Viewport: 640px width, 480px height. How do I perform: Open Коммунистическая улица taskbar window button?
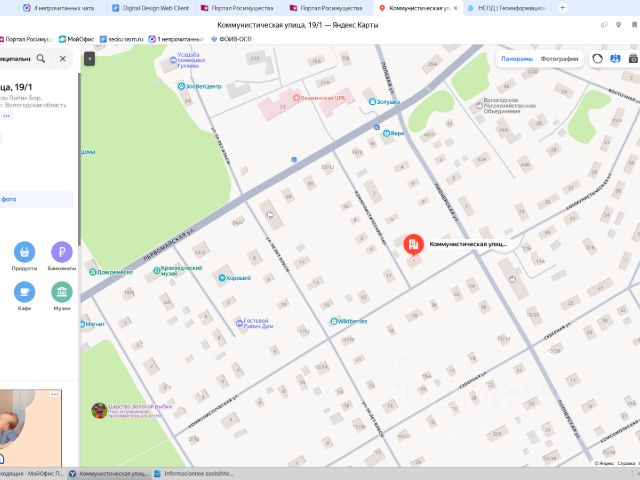click(x=109, y=474)
